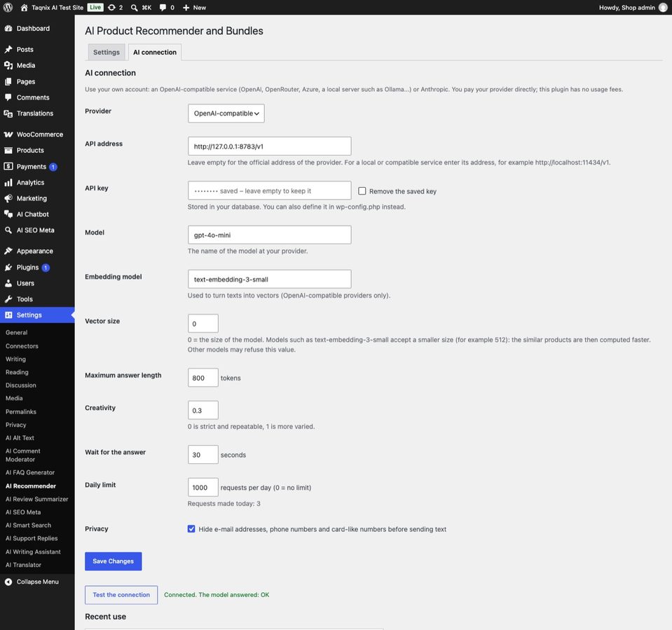
Task: Click the Dashboard gauge icon
Action: click(8, 28)
